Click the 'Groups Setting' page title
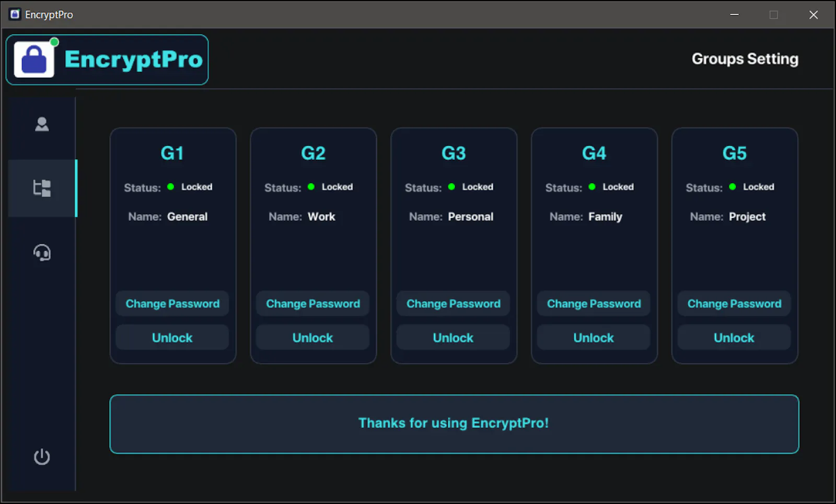Screen dimensions: 836x504 (x=745, y=59)
